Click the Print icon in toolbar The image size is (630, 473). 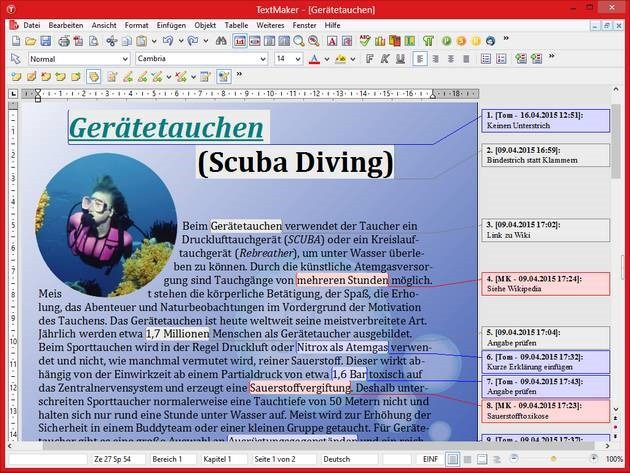pos(64,41)
